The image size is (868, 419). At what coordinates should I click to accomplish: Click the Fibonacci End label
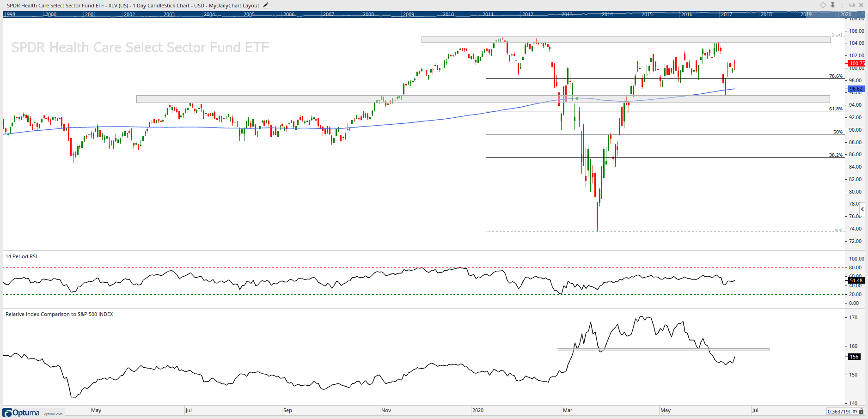tap(838, 230)
